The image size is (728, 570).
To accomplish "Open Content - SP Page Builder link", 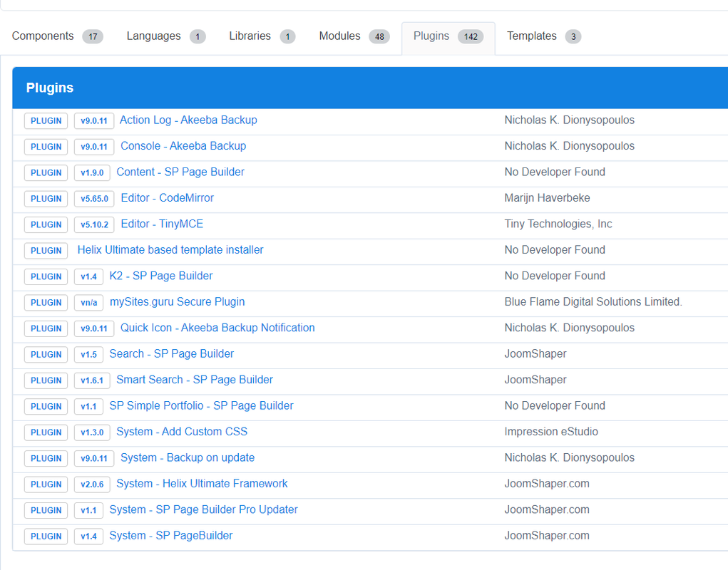I will (180, 172).
